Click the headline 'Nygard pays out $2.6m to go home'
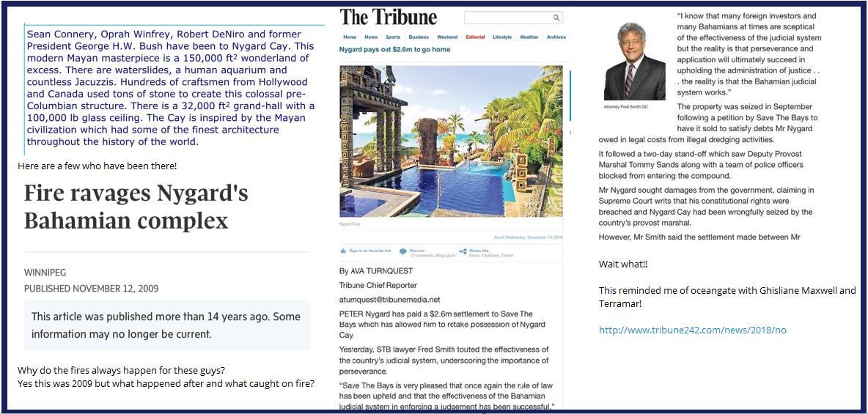The image size is (868, 414). pyautogui.click(x=394, y=49)
